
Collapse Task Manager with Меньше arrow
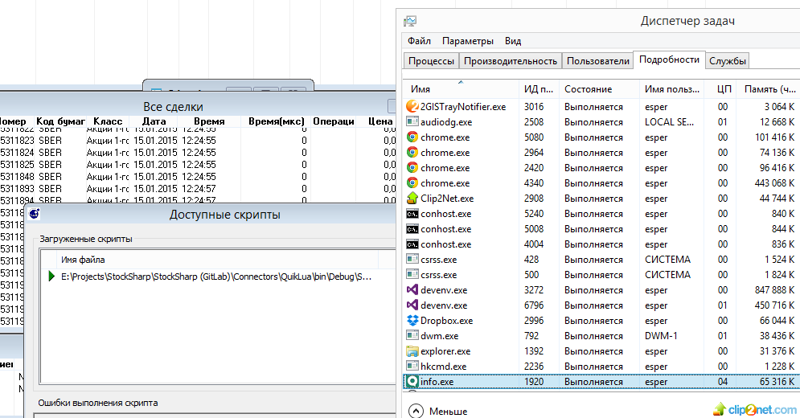(x=415, y=410)
